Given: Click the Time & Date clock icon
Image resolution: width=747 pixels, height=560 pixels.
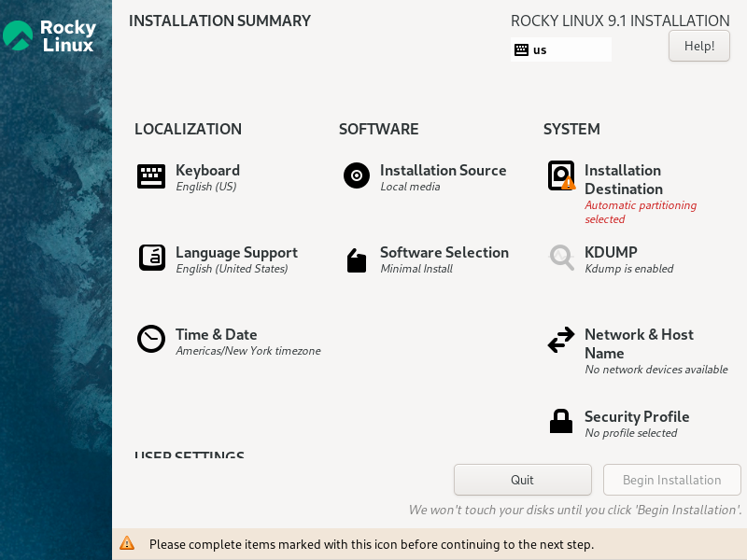Looking at the screenshot, I should 151,339.
